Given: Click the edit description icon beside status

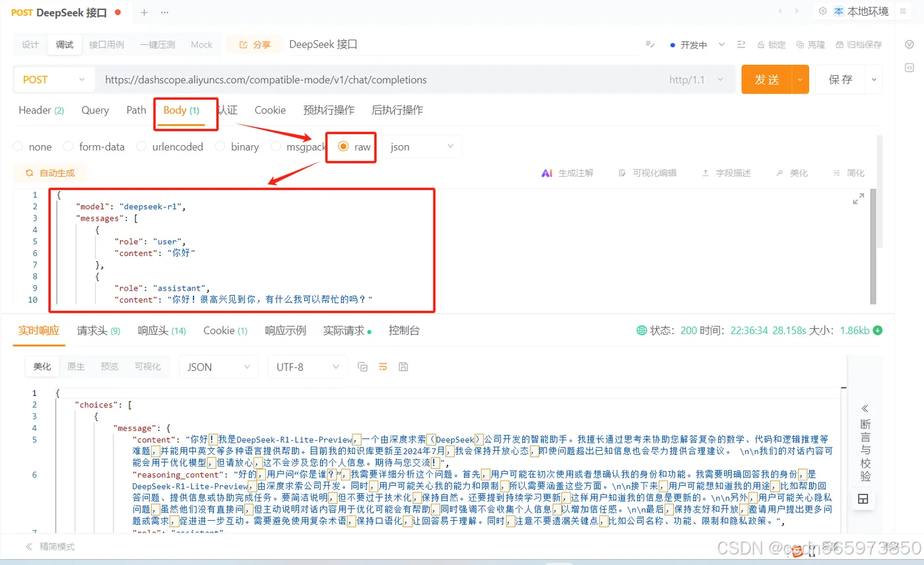Looking at the screenshot, I should click(650, 45).
